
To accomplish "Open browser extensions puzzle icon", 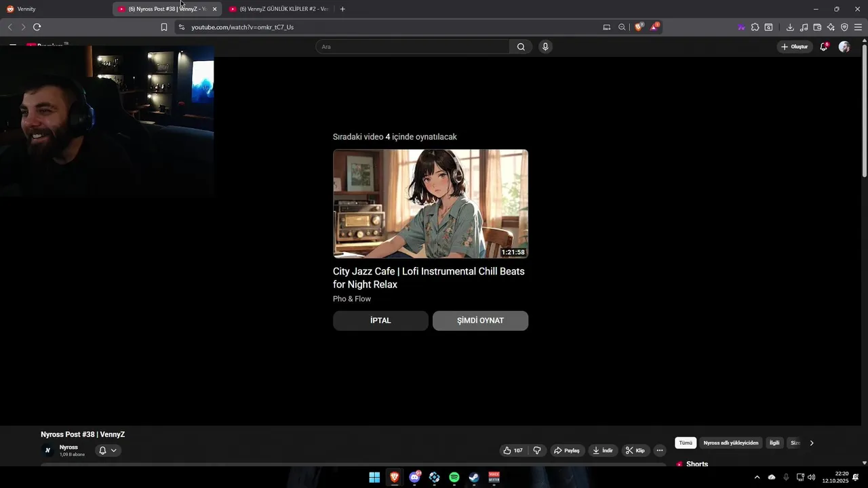I will coord(755,27).
